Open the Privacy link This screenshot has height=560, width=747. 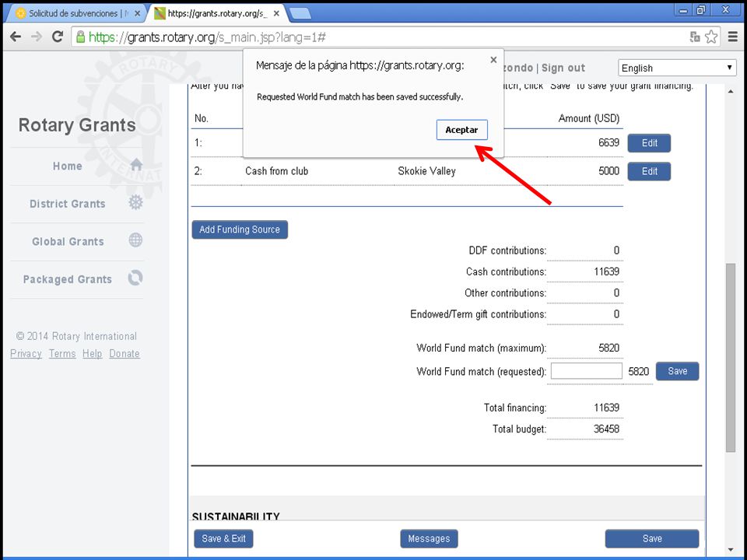(x=26, y=354)
